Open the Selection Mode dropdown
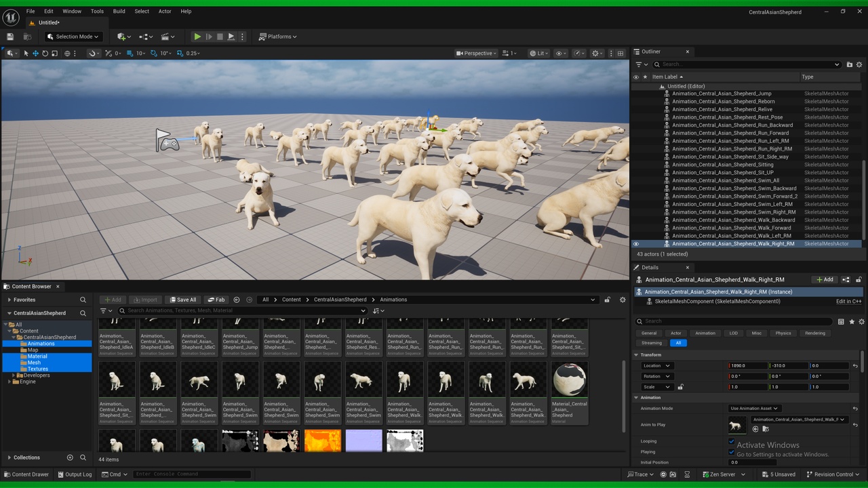868x488 pixels. point(73,37)
